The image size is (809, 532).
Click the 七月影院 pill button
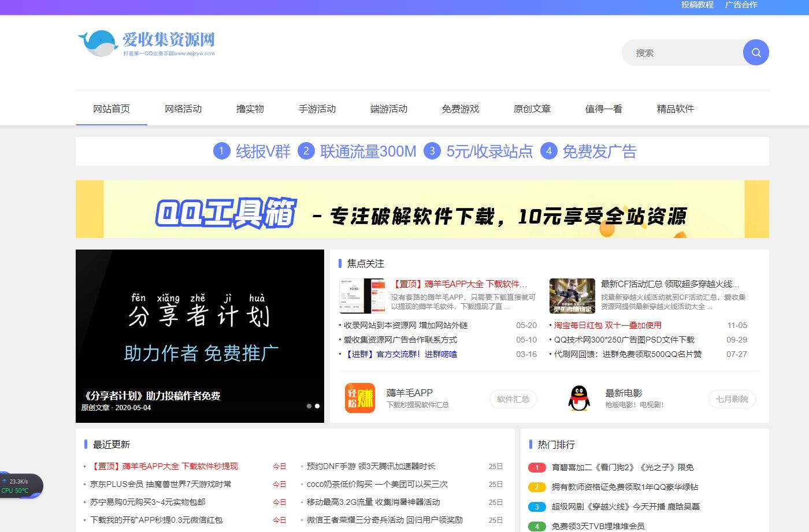732,399
